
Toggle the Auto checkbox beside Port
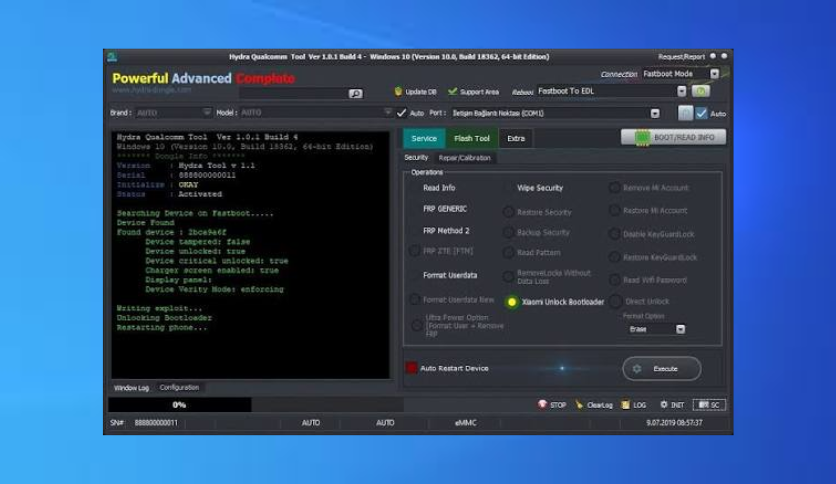[x=401, y=113]
